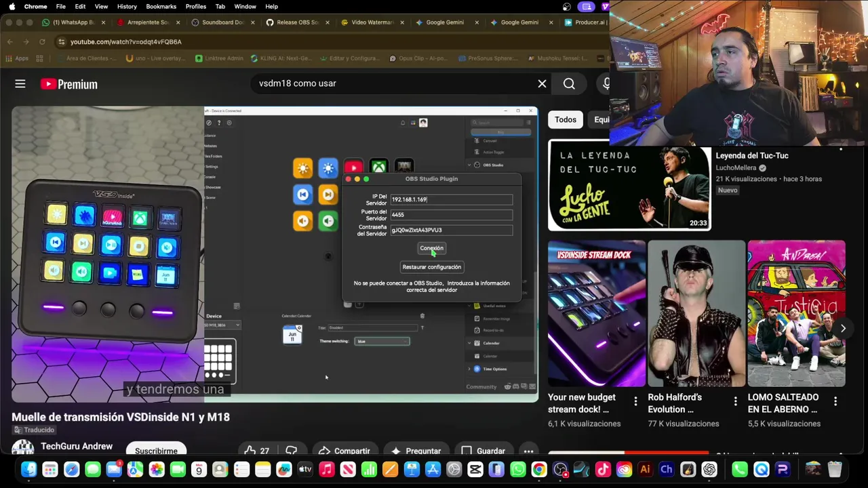Open 'Leyenda del Tuc-Tuc' video thumbnail
The image size is (868, 488).
click(x=629, y=185)
